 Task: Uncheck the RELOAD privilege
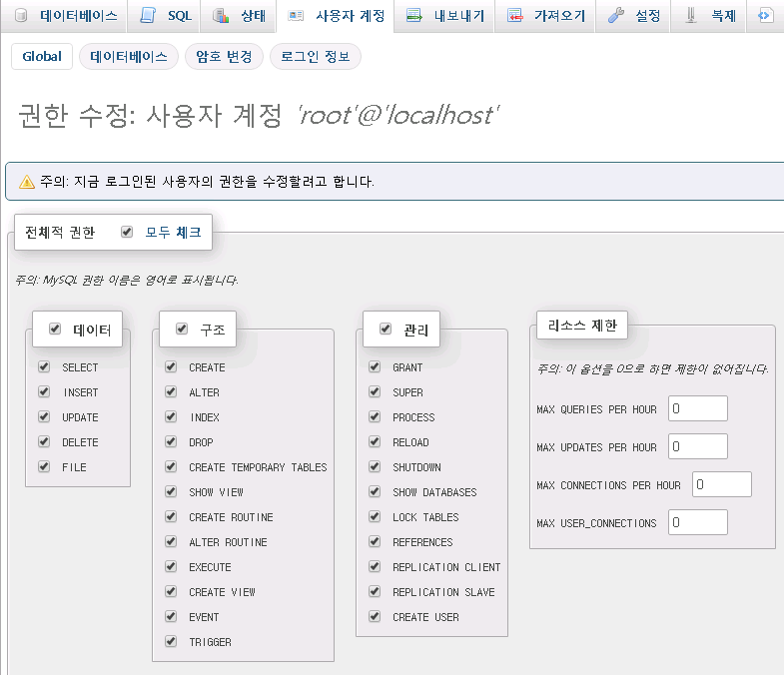[375, 441]
